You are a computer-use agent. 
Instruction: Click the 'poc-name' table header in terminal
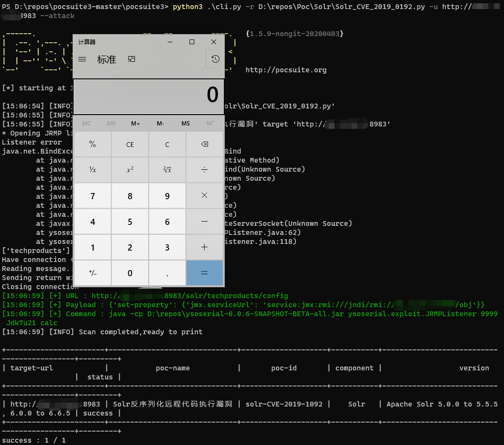pyautogui.click(x=172, y=368)
